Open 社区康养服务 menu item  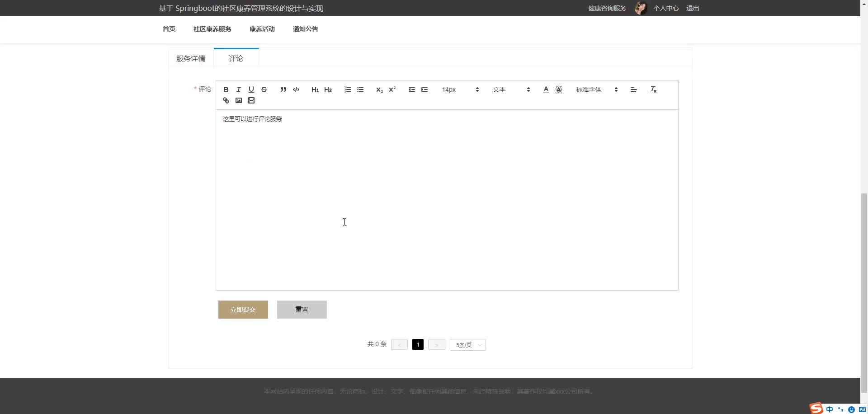pyautogui.click(x=212, y=29)
